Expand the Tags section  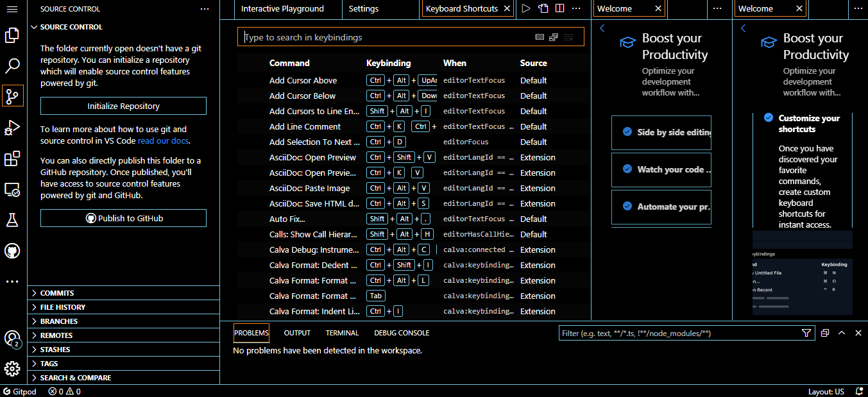tap(123, 364)
